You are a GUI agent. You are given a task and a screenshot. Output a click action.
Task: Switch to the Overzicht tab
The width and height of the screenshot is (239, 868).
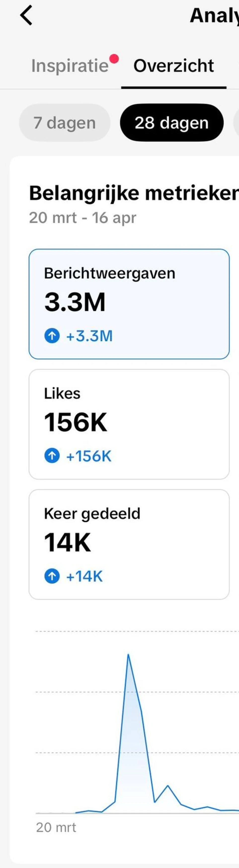(173, 66)
